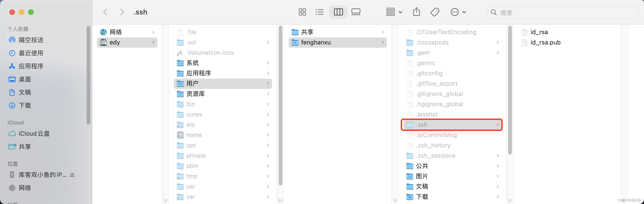Viewport: 644px width, 204px height.
Task: Open Downloads (下载) in sidebar
Action: 20,105
